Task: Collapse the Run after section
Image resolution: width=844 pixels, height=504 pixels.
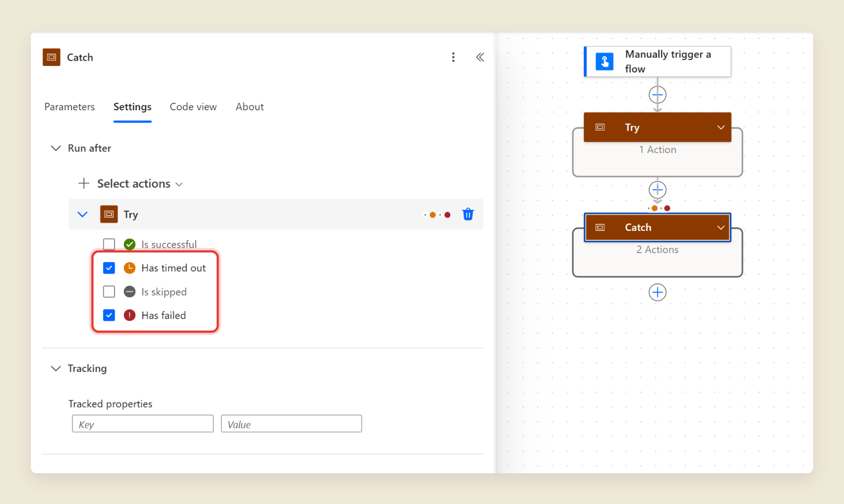Action: 56,148
